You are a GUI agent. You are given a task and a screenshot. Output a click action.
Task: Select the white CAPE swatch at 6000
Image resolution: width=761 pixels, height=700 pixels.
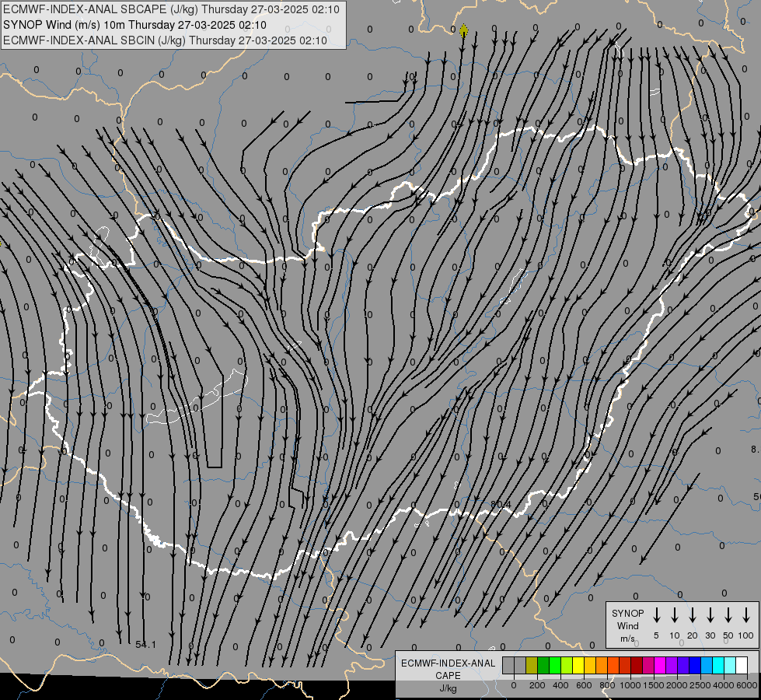point(741,665)
